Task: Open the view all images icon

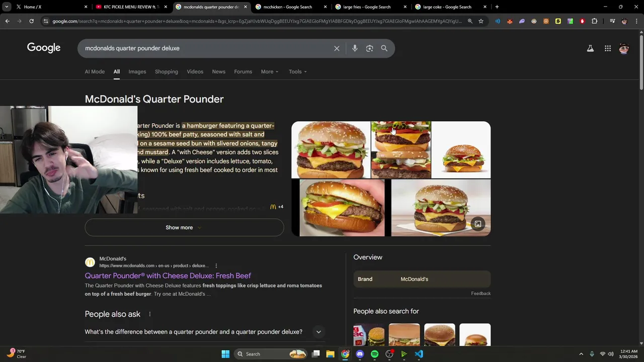Action: pyautogui.click(x=478, y=224)
